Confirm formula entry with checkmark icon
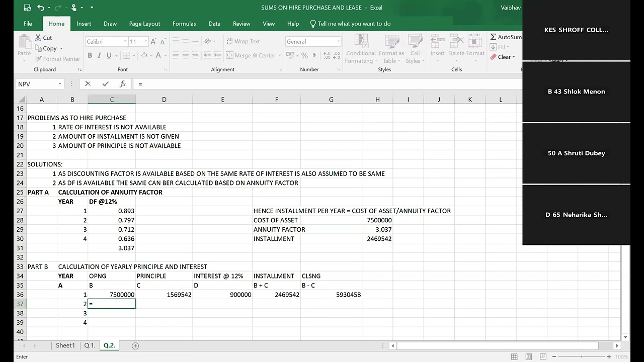 (x=105, y=84)
